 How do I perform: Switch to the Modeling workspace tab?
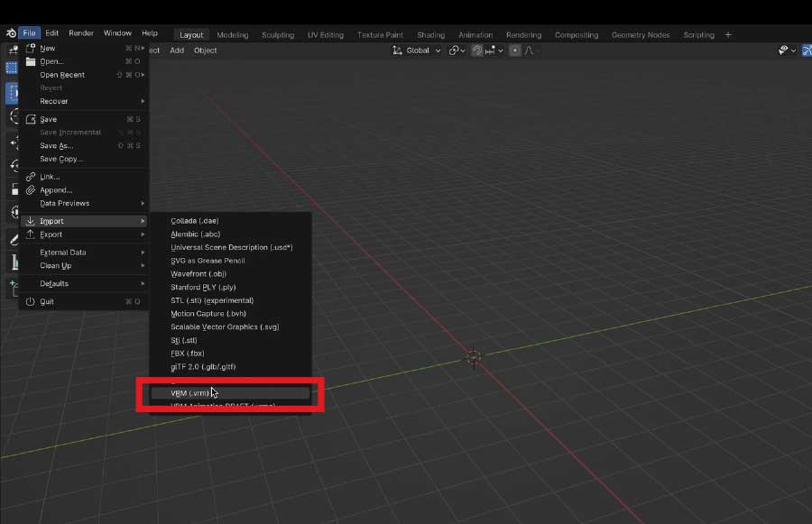point(233,34)
